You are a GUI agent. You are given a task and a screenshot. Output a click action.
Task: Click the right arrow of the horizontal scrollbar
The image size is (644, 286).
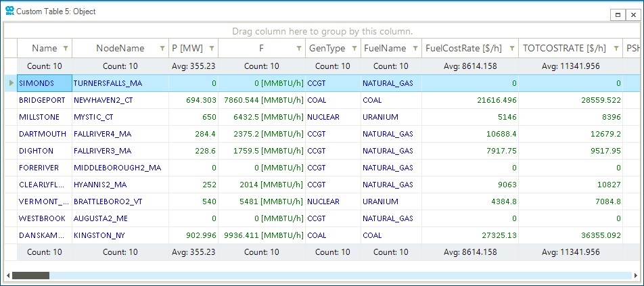636,276
